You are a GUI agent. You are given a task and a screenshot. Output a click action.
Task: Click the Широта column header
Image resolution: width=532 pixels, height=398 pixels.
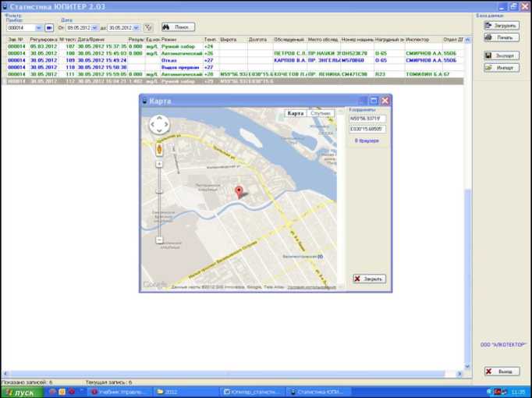coord(233,40)
